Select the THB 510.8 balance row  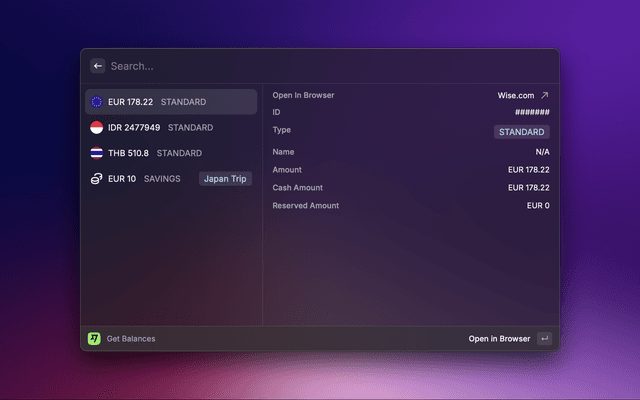(170, 153)
